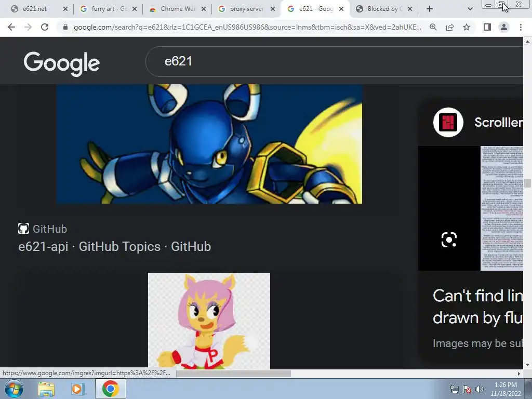
Task: Close the Blocked by tab
Action: pyautogui.click(x=410, y=9)
